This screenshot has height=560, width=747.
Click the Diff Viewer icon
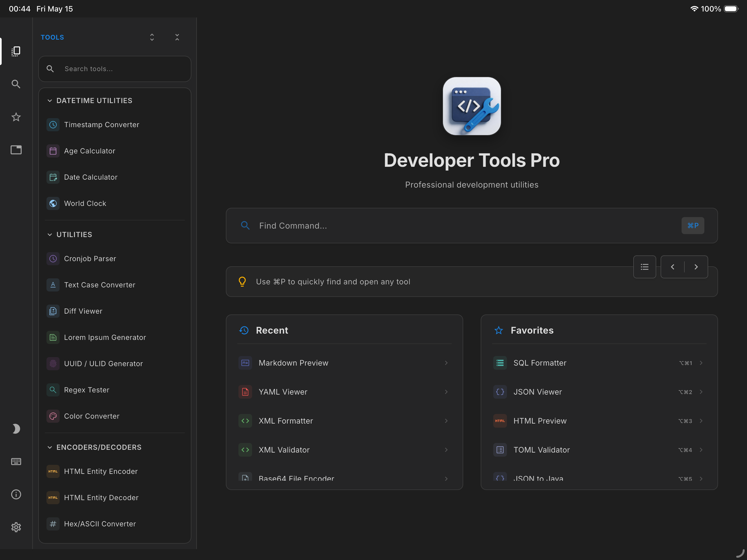coord(53,311)
